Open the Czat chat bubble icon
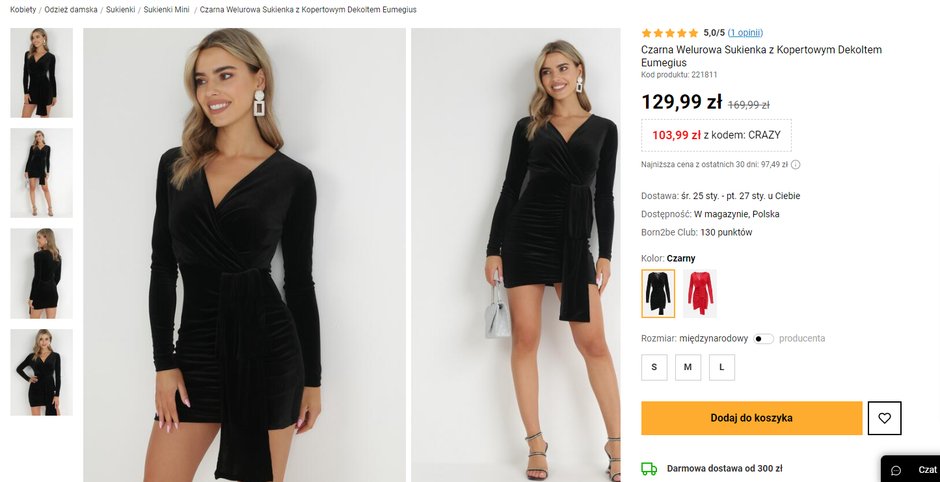Image resolution: width=940 pixels, height=482 pixels. tap(896, 470)
